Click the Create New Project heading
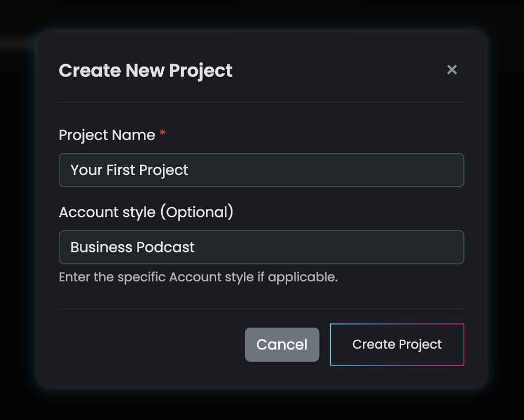The width and height of the screenshot is (524, 420). [145, 70]
